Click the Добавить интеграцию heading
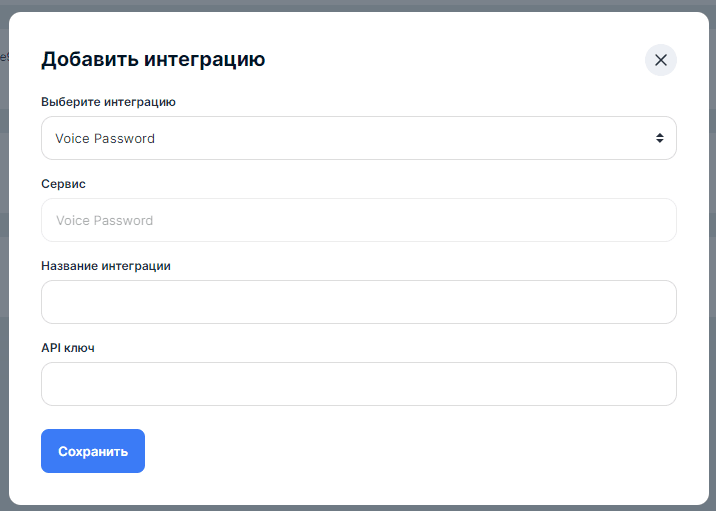Image resolution: width=716 pixels, height=511 pixels. (x=152, y=60)
